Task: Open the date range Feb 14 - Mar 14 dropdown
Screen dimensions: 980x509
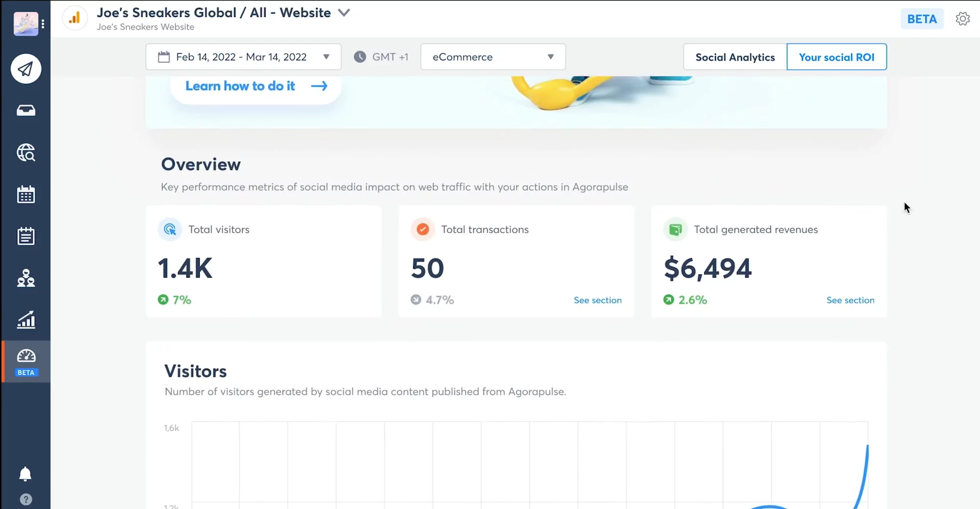Action: click(x=244, y=57)
